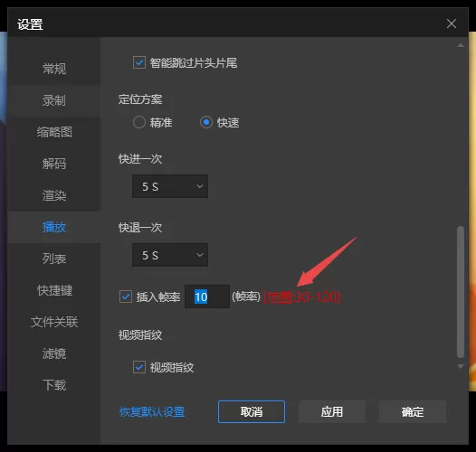Click the vertical scrollbar thumb
The height and width of the screenshot is (452, 476).
(461, 292)
